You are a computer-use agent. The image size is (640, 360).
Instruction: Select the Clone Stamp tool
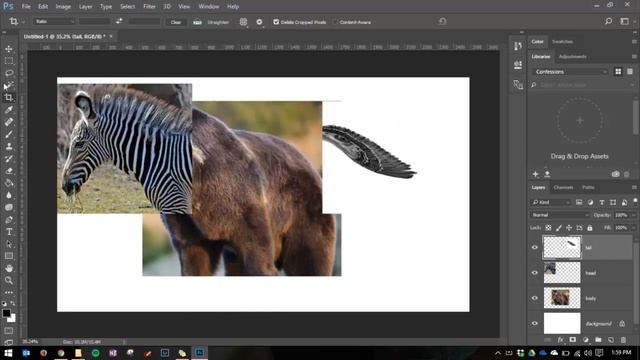9,146
